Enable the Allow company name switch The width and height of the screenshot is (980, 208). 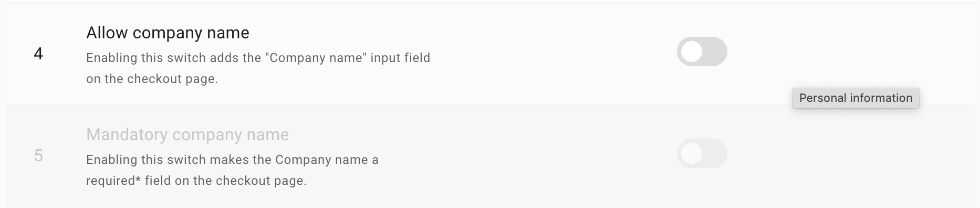point(702,51)
